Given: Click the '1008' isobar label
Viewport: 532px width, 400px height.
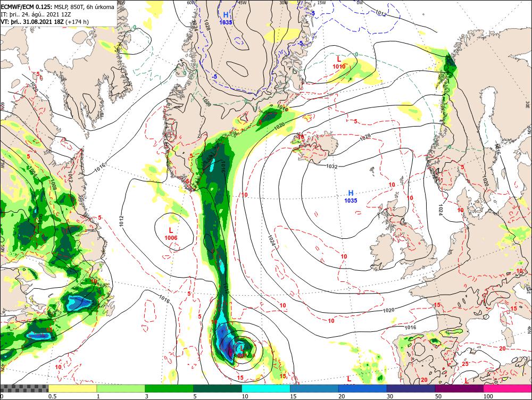Looking at the screenshot, I should click(x=53, y=184).
